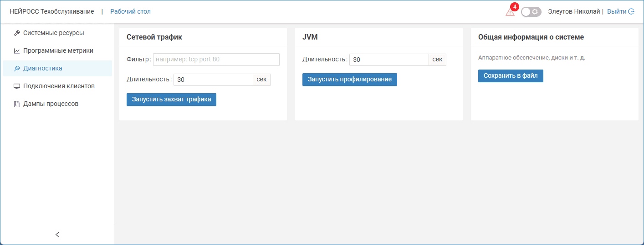
Task: Go to the Рабочий стол link
Action: [130, 12]
